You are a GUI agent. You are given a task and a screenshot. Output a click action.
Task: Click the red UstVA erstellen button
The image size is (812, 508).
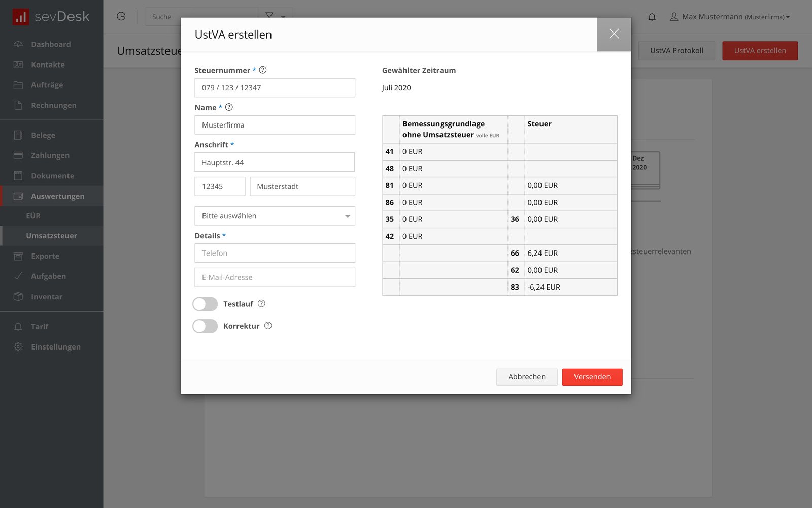coord(760,51)
